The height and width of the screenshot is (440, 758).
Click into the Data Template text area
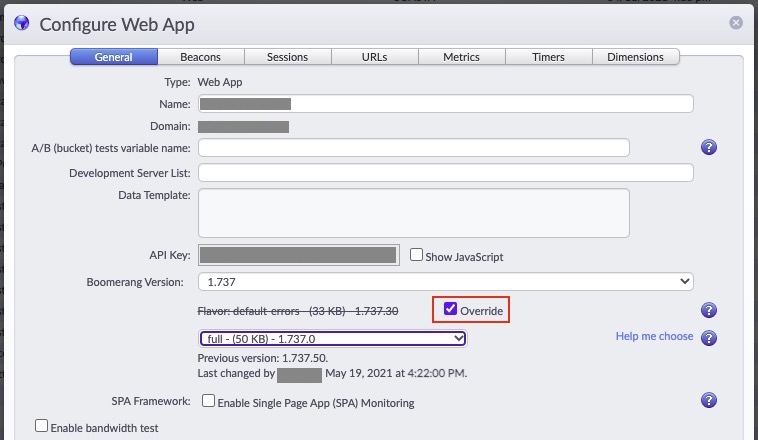pos(413,213)
